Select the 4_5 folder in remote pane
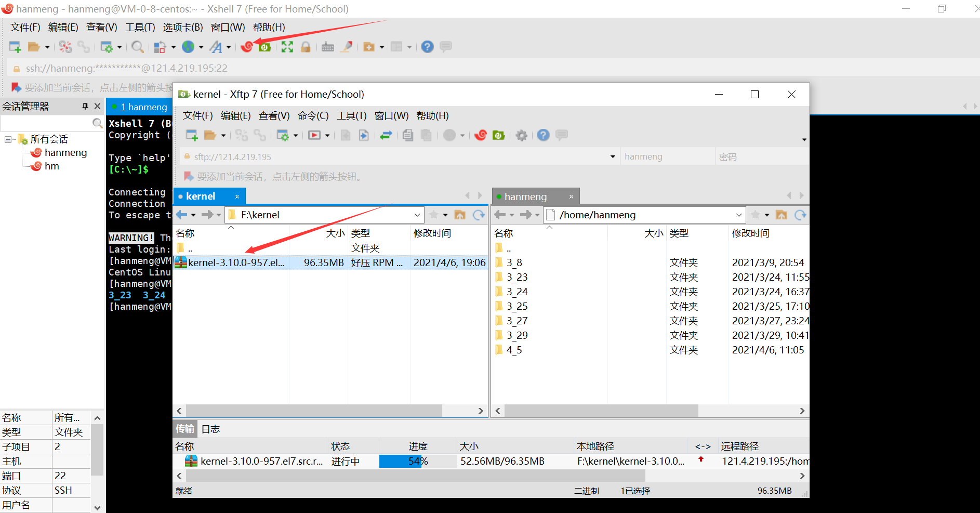 [x=514, y=350]
